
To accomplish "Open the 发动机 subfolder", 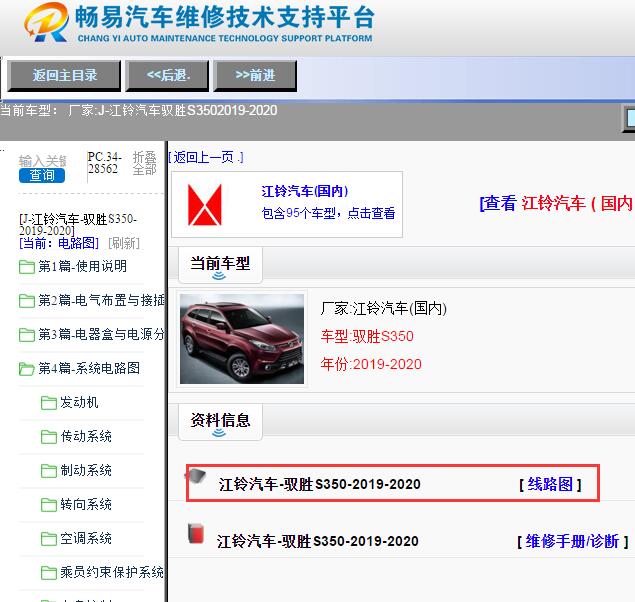I will coord(79,402).
